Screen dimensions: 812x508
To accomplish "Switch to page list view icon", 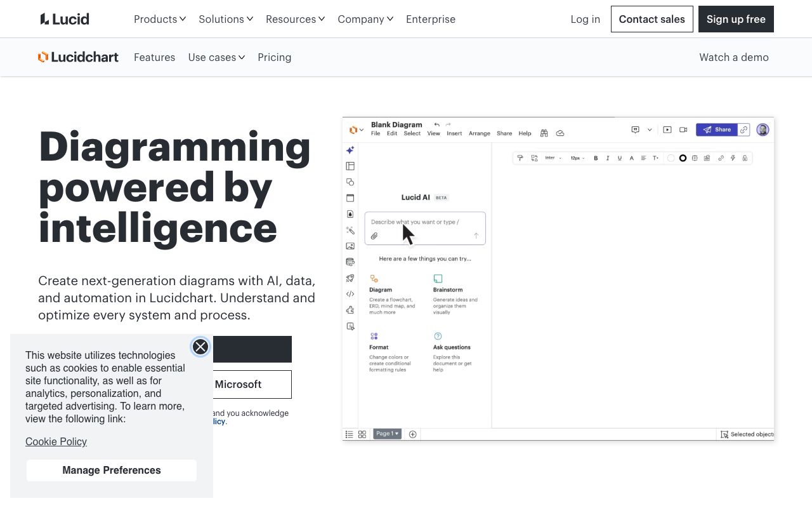I will pyautogui.click(x=349, y=434).
